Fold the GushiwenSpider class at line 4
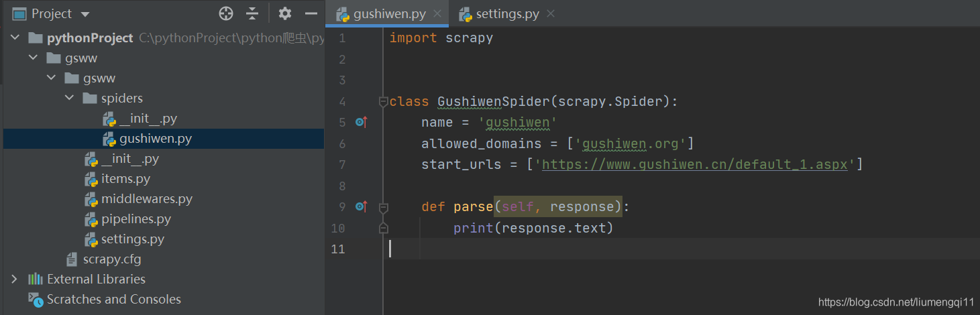Viewport: 980px width, 315px height. click(383, 102)
